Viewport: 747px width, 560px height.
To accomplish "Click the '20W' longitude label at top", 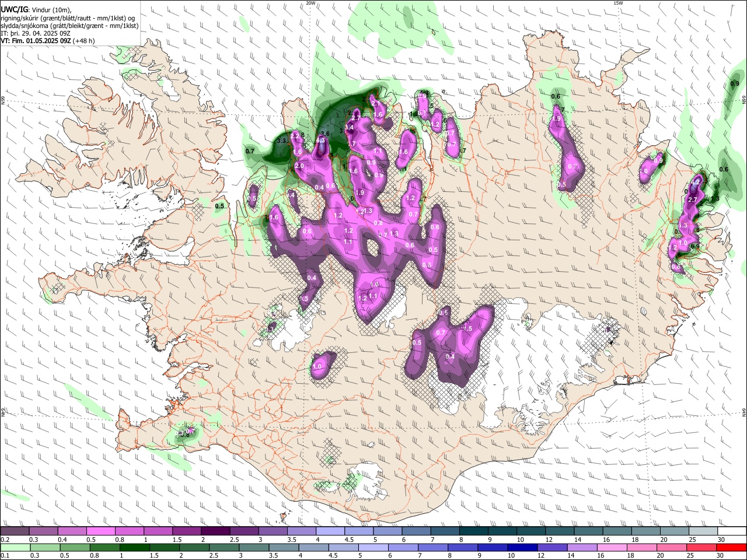I will [x=310, y=3].
